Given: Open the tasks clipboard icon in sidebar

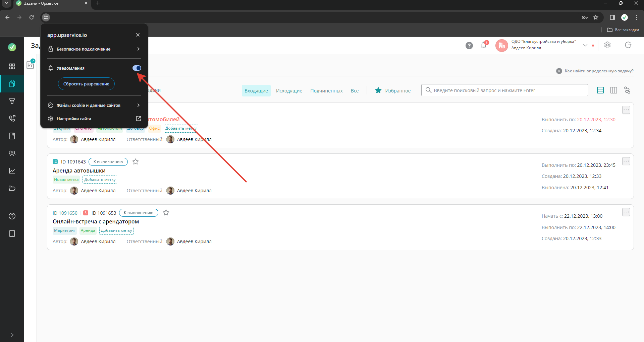Looking at the screenshot, I should pyautogui.click(x=12, y=84).
